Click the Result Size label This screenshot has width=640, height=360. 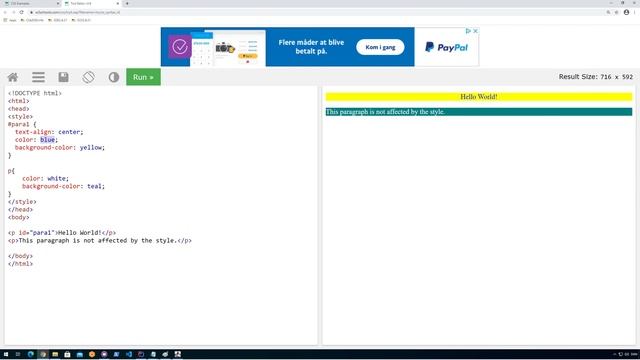[x=596, y=77]
